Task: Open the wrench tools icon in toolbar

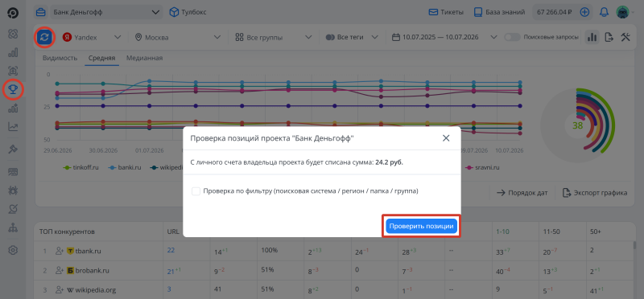Action: [x=625, y=37]
